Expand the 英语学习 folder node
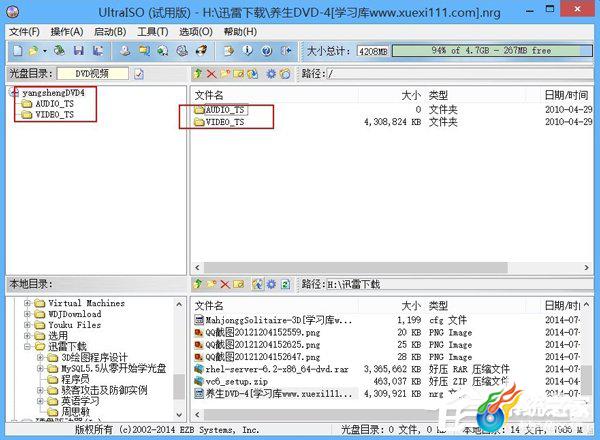Screen dimensions: 600x440 pyautogui.click(x=40, y=401)
